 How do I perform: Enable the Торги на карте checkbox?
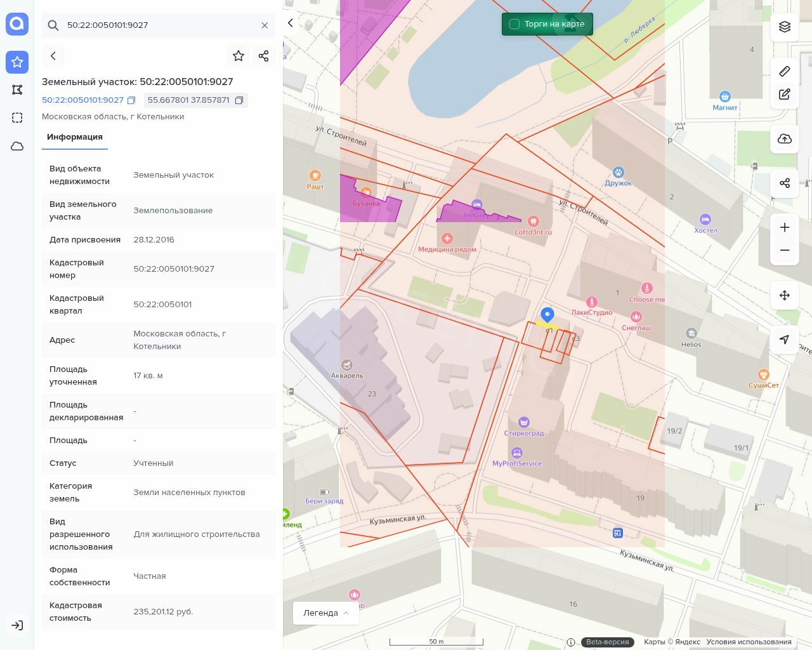tap(514, 24)
